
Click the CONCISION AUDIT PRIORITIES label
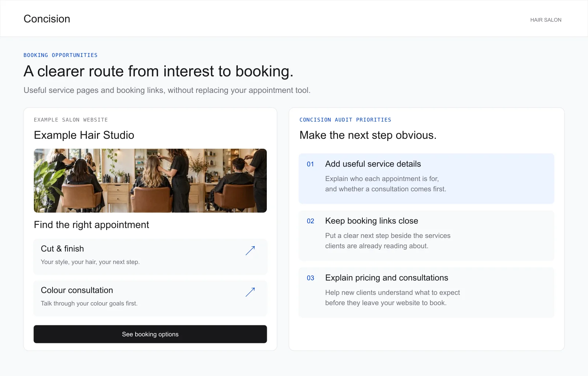(x=345, y=120)
